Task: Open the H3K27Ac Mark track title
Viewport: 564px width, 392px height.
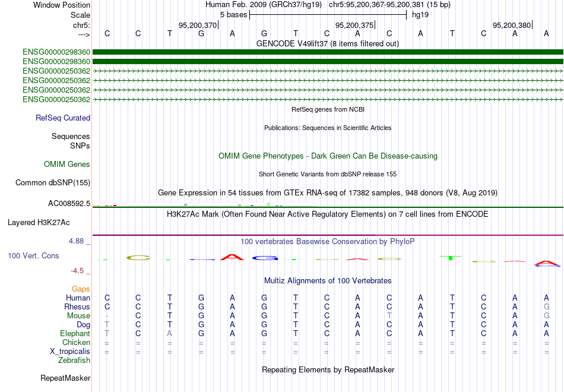Action: 328,214
